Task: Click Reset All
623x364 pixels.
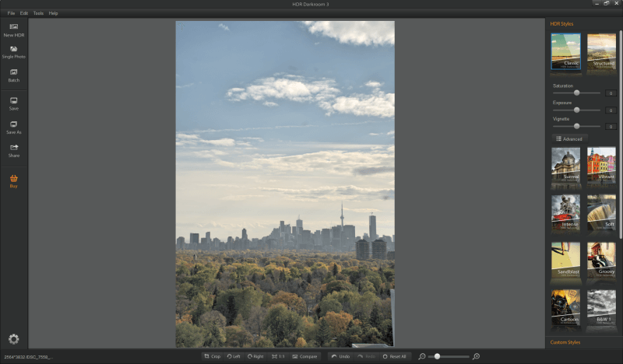Action: [394, 356]
